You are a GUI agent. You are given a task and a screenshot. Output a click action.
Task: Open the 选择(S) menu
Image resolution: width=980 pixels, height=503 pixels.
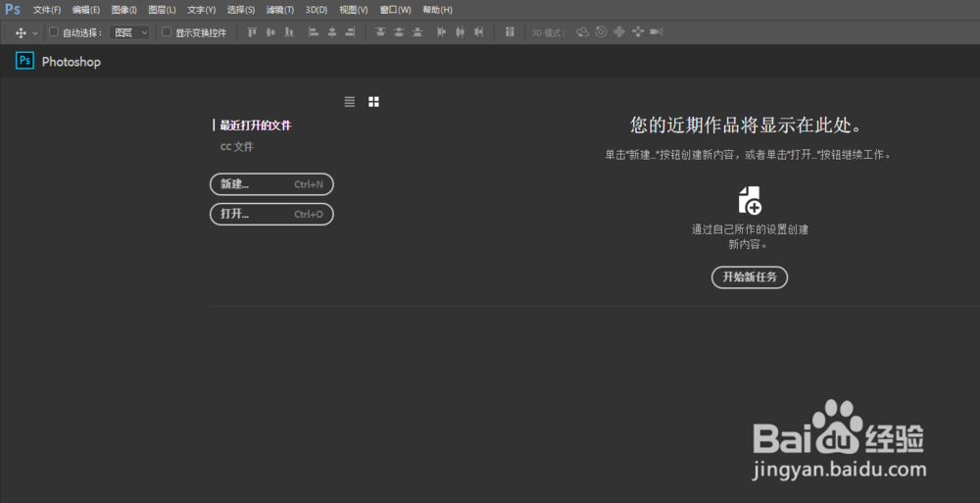241,10
